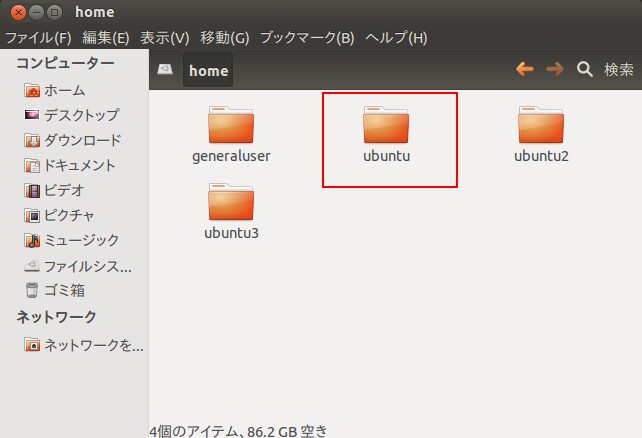642x438 pixels.
Task: Close the home window
Action: (18, 12)
